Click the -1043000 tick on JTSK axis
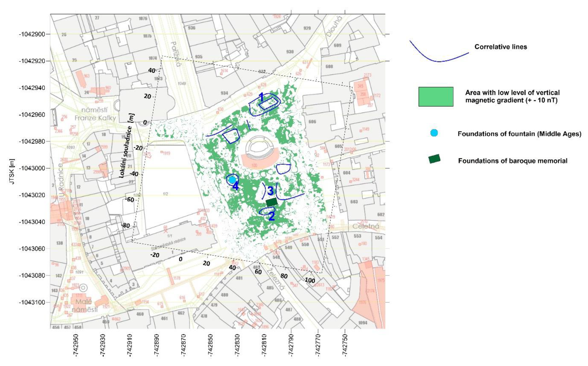The width and height of the screenshot is (588, 366). tap(32, 168)
